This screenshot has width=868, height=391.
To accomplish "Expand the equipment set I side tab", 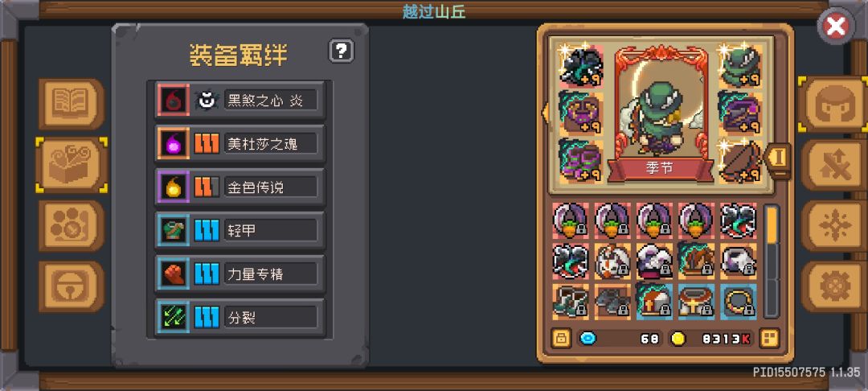I will point(778,158).
